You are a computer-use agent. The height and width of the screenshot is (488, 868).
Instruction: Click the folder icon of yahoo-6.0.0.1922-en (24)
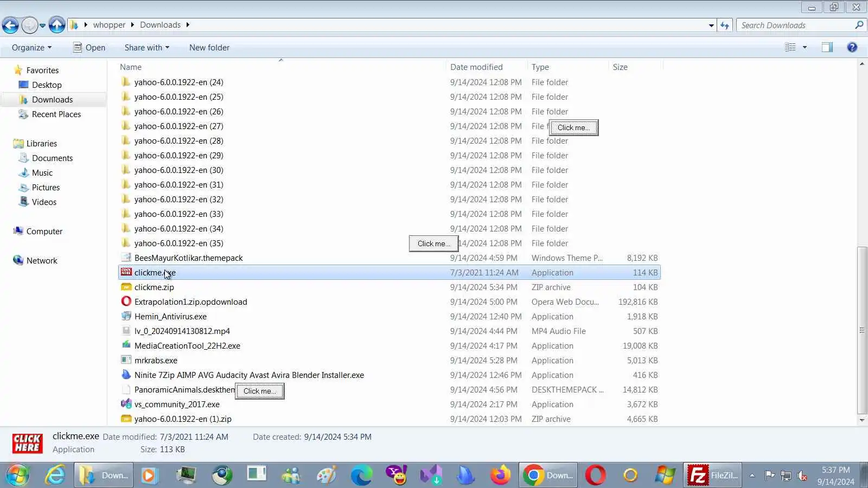126,82
